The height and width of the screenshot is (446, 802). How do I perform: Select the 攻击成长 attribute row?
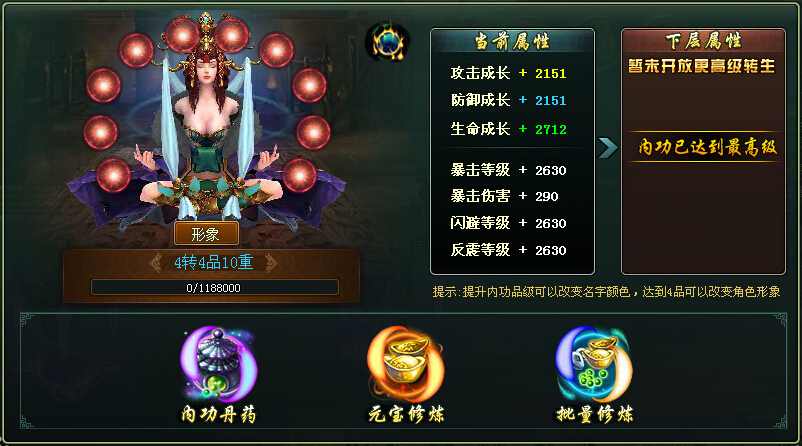pos(508,73)
